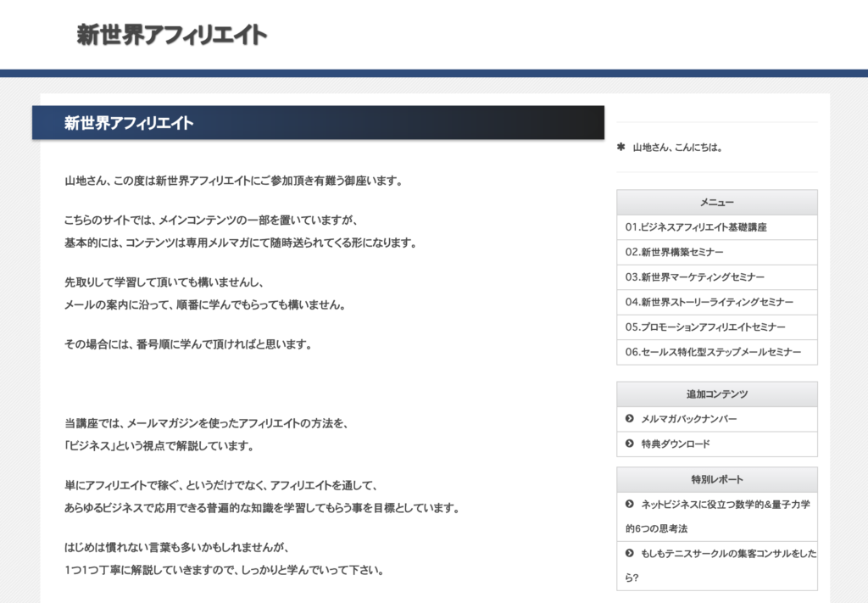Click arrow icon beside メルマガバックナンバー

click(630, 419)
